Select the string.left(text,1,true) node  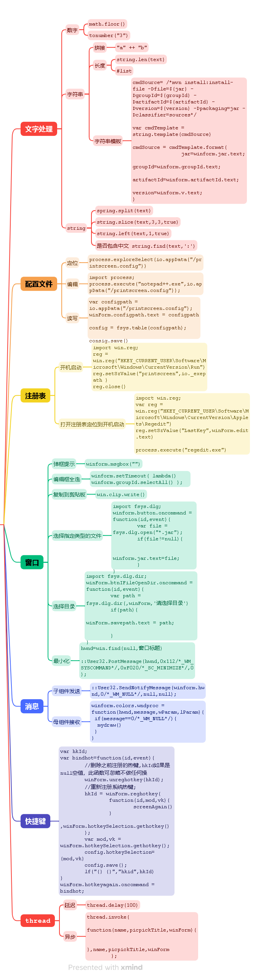[133, 234]
